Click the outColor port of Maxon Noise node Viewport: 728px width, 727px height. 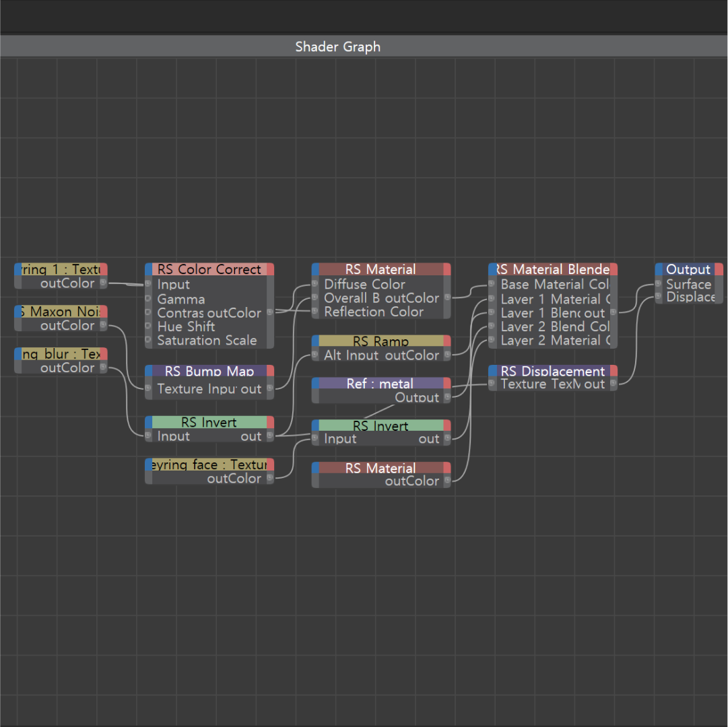coord(103,325)
